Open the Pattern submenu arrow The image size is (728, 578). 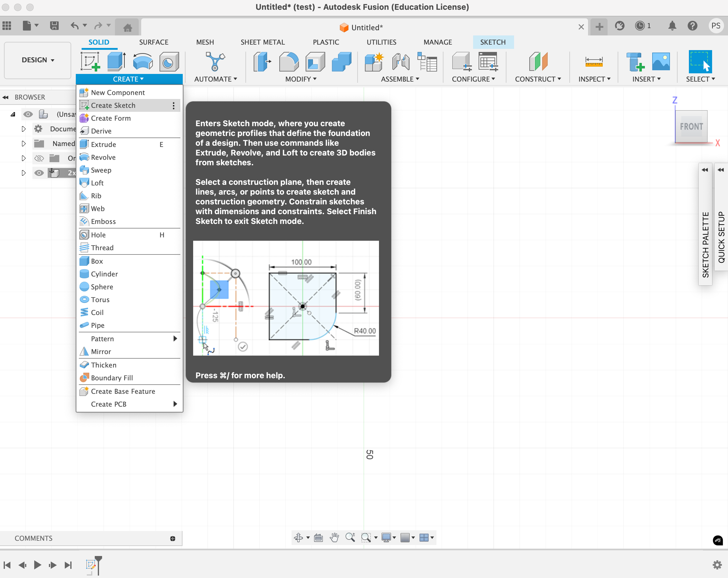pos(175,338)
